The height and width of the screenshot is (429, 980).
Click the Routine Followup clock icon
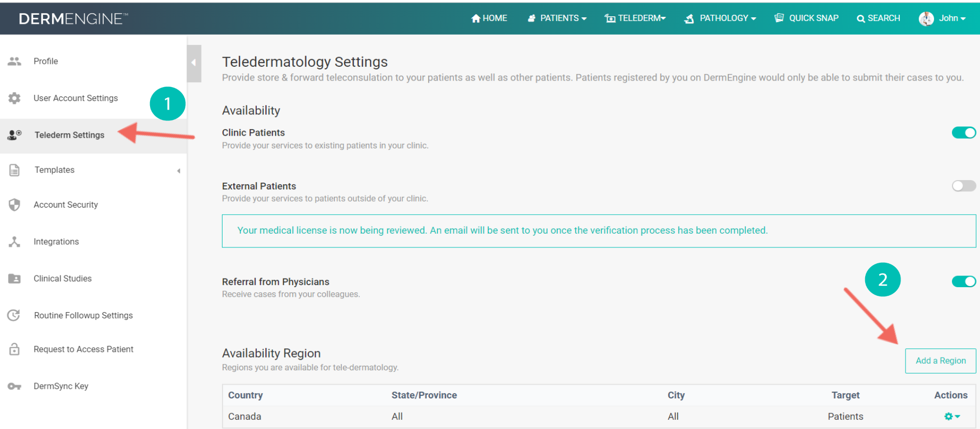tap(14, 315)
